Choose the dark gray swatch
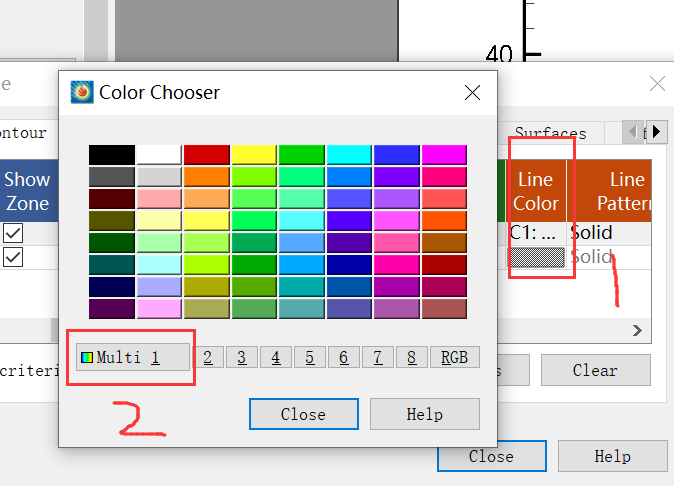Viewport: 674px width, 486px height. pos(112,177)
